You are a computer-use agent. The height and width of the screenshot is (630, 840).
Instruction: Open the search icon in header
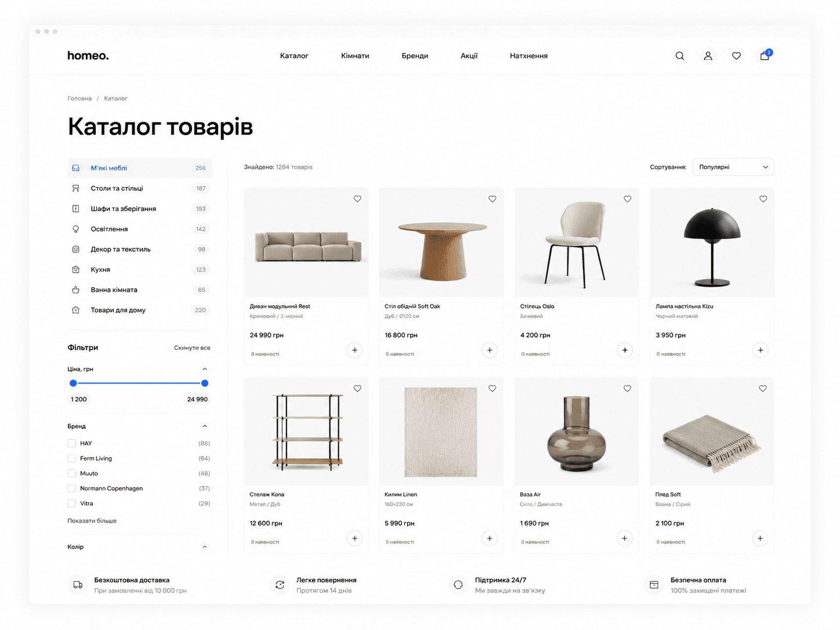[x=679, y=56]
